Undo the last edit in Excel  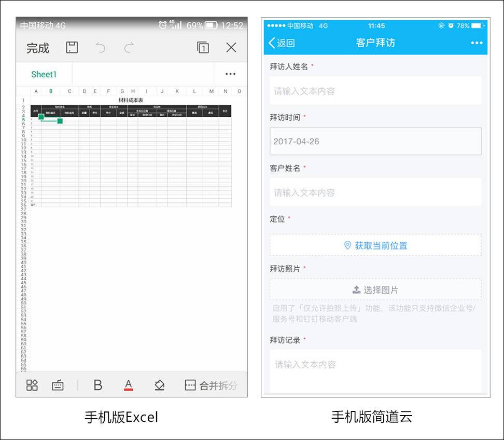tap(100, 48)
